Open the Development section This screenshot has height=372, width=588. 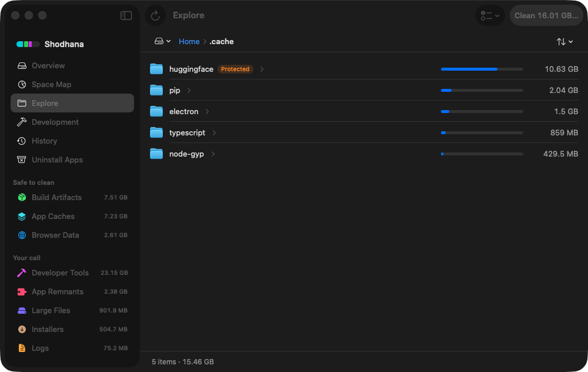pos(72,122)
